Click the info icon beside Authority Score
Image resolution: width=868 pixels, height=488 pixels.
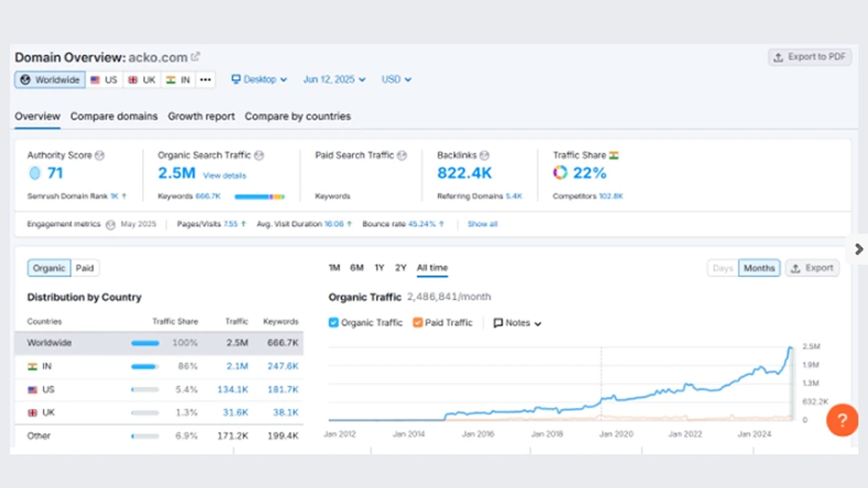click(x=100, y=155)
